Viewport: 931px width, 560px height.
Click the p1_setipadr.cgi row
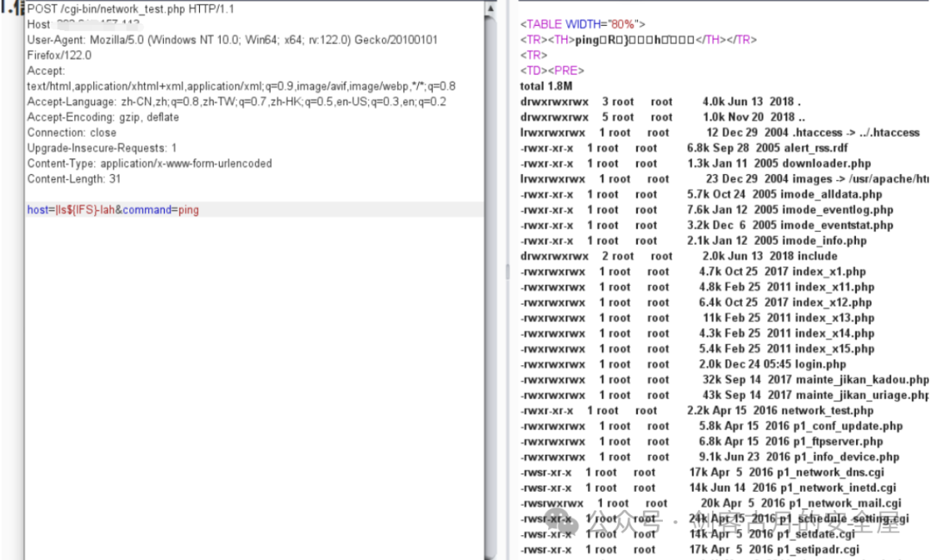690,549
